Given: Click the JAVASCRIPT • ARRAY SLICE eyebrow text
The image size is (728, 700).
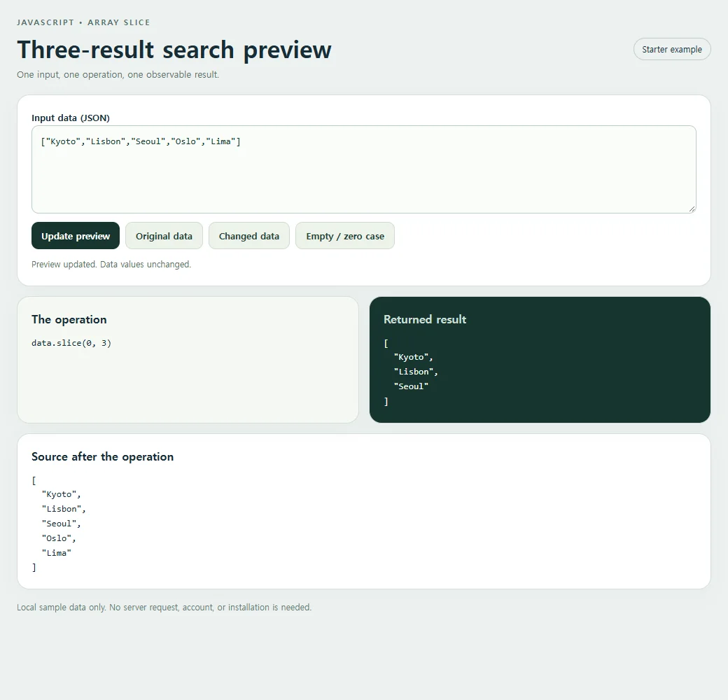Looking at the screenshot, I should (83, 22).
